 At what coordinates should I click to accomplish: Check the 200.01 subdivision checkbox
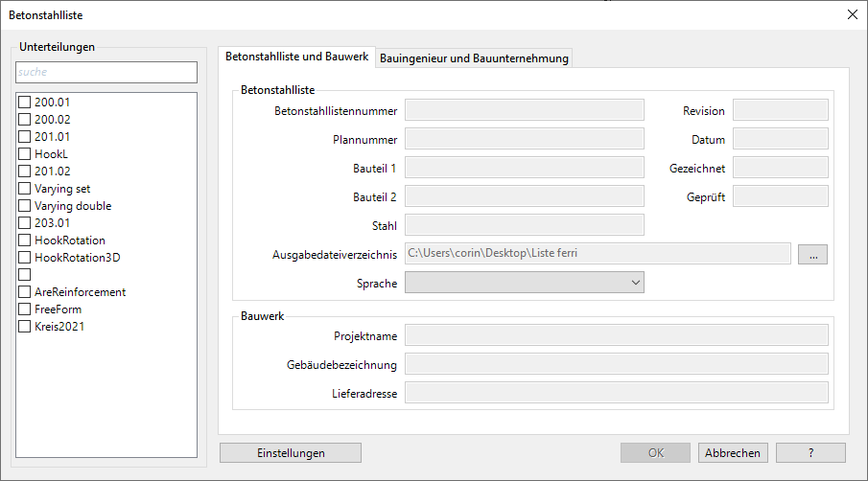tap(25, 103)
